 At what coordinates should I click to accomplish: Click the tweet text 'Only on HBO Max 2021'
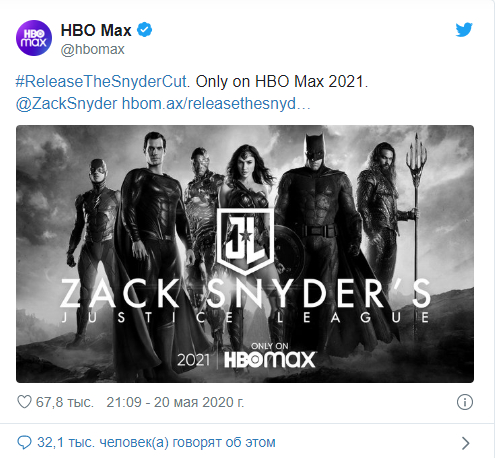[x=282, y=82]
